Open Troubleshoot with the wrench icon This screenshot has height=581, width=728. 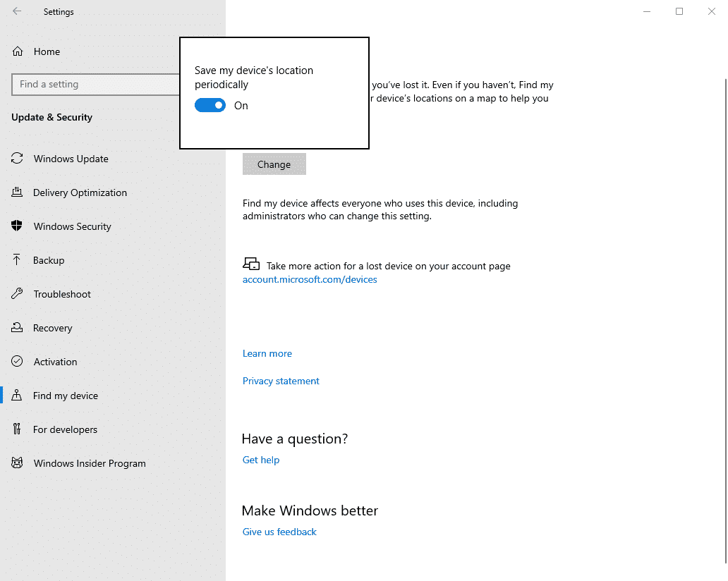click(17, 294)
